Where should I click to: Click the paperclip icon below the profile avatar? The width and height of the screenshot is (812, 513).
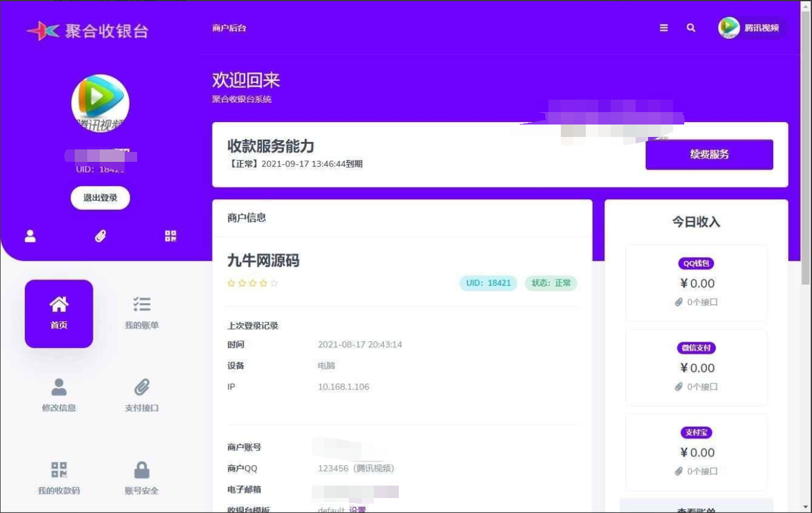tap(100, 236)
